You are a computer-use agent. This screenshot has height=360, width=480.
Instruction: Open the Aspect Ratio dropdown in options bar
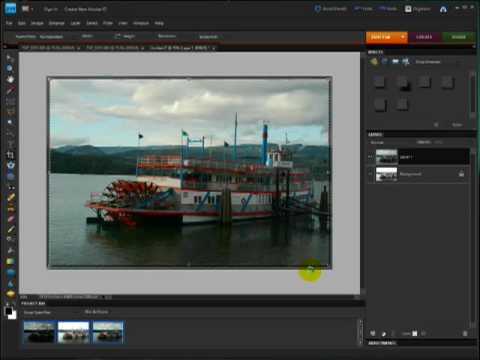51,37
